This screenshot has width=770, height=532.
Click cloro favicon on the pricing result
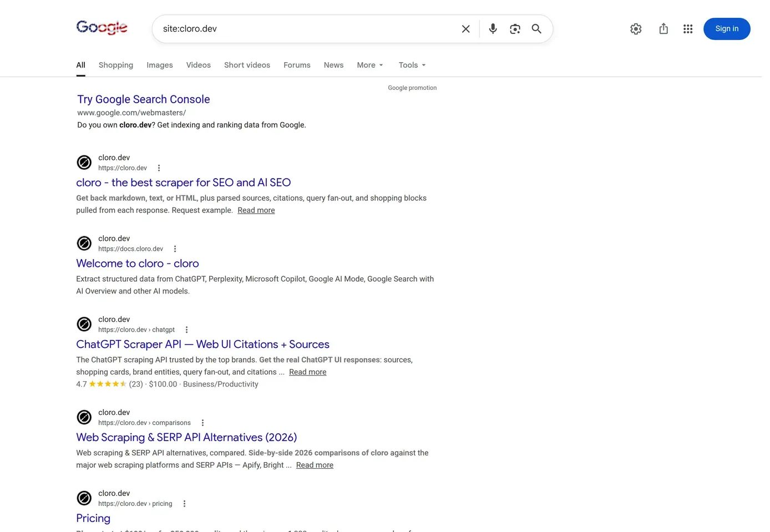pyautogui.click(x=84, y=498)
